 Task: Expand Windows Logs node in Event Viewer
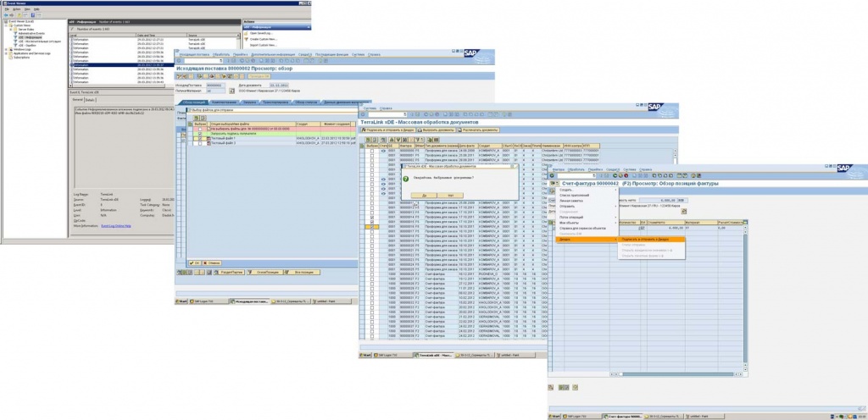click(x=6, y=49)
